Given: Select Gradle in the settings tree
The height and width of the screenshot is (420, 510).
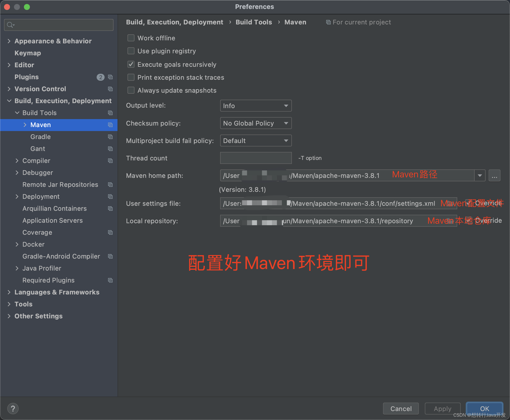Looking at the screenshot, I should (40, 137).
